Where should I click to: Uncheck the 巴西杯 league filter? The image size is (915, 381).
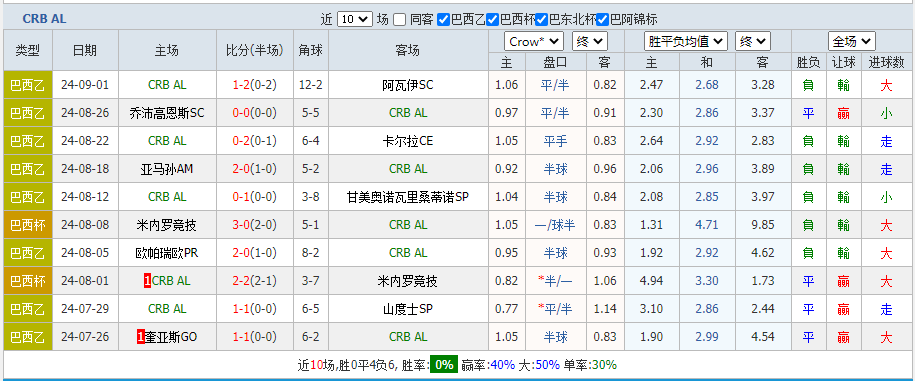tap(493, 20)
